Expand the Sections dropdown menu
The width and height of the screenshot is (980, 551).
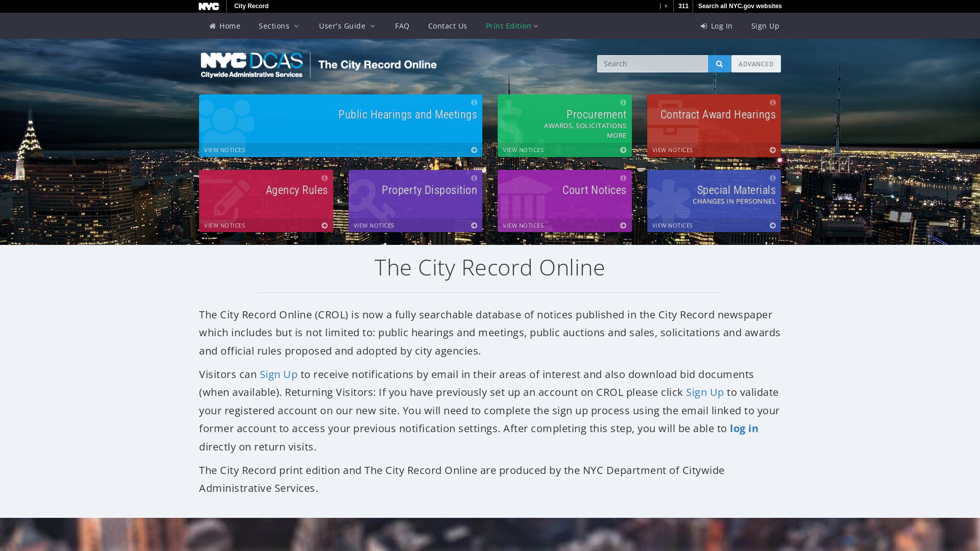(279, 26)
